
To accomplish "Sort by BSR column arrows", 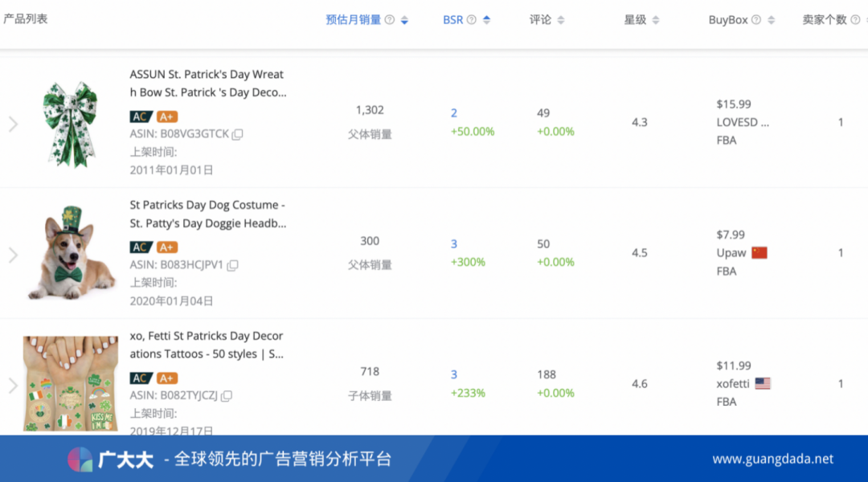I will [486, 20].
